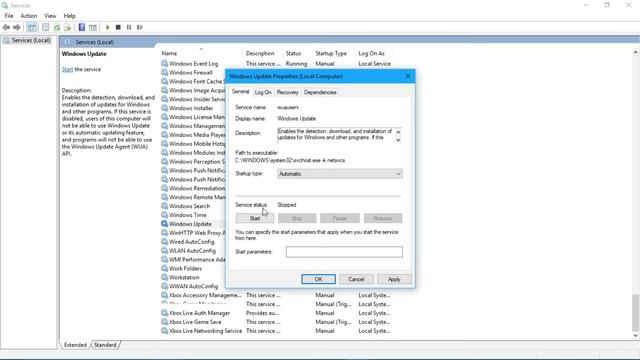The image size is (640, 360).
Task: Go back with the toolbar Back arrow
Action: [x=6, y=27]
